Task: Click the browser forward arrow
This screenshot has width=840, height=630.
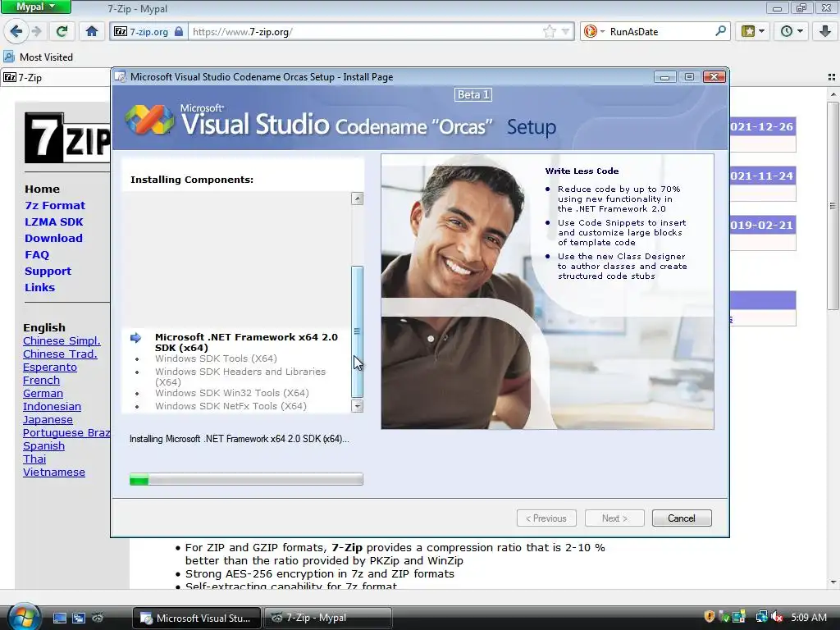Action: click(36, 32)
